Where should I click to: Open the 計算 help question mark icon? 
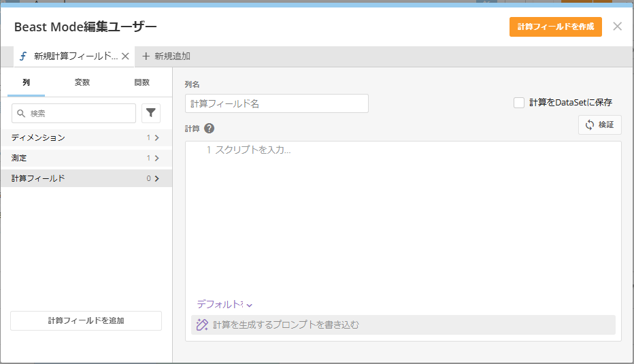coord(209,128)
